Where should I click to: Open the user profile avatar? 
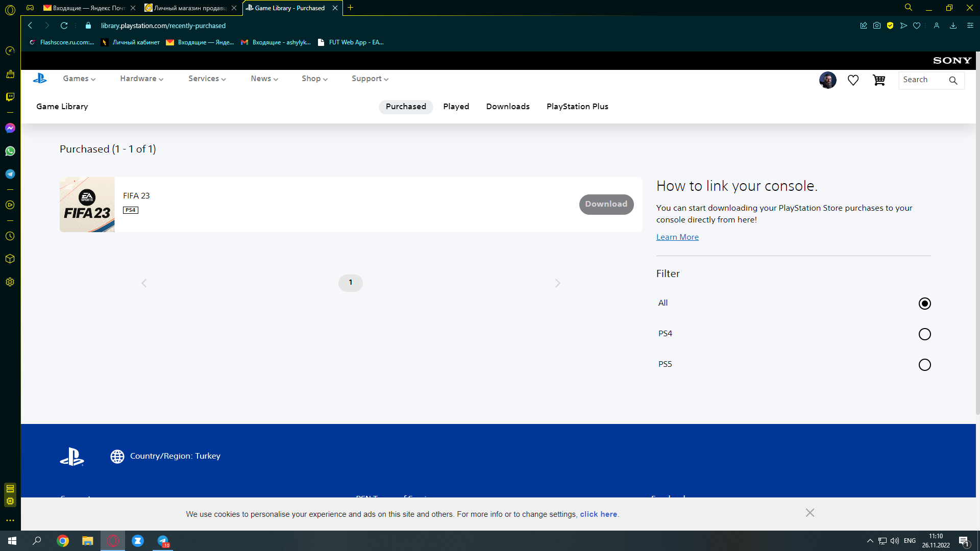tap(827, 80)
